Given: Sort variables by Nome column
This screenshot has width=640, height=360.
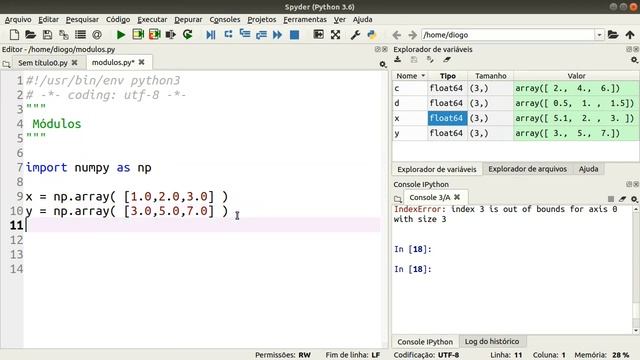Looking at the screenshot, I should pos(410,76).
